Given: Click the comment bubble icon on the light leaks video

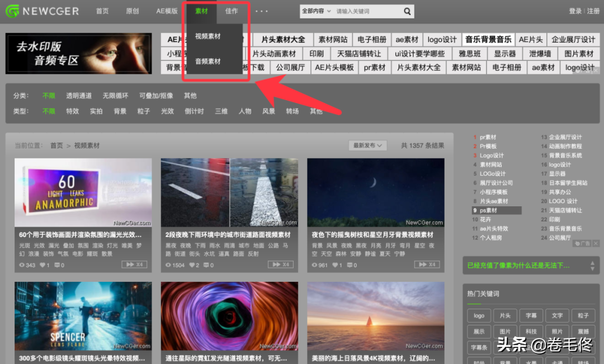Looking at the screenshot, I should click(x=57, y=265).
